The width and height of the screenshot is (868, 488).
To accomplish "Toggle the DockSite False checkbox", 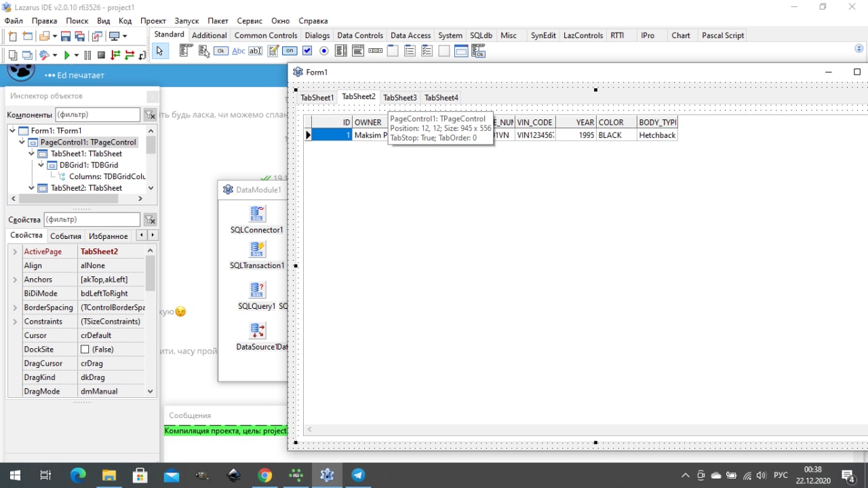I will [x=85, y=350].
